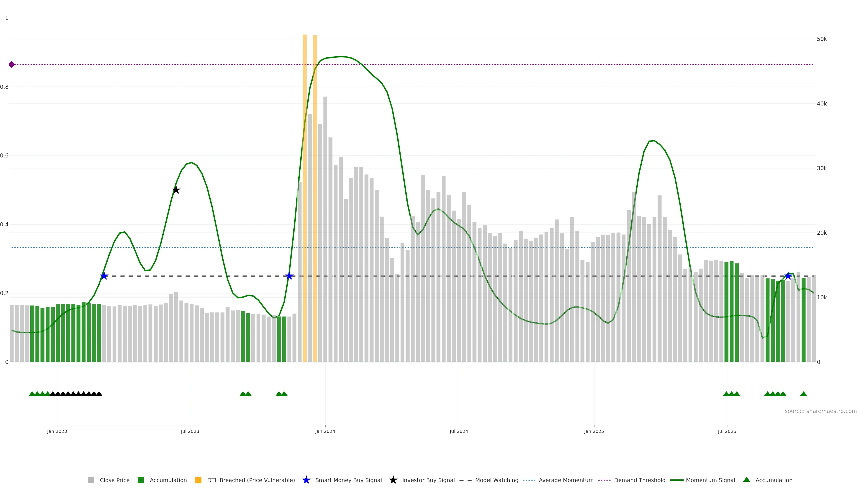This screenshot has width=868, height=488.
Task: Click the black Investor Buy Signal star on chart
Action: pos(176,190)
